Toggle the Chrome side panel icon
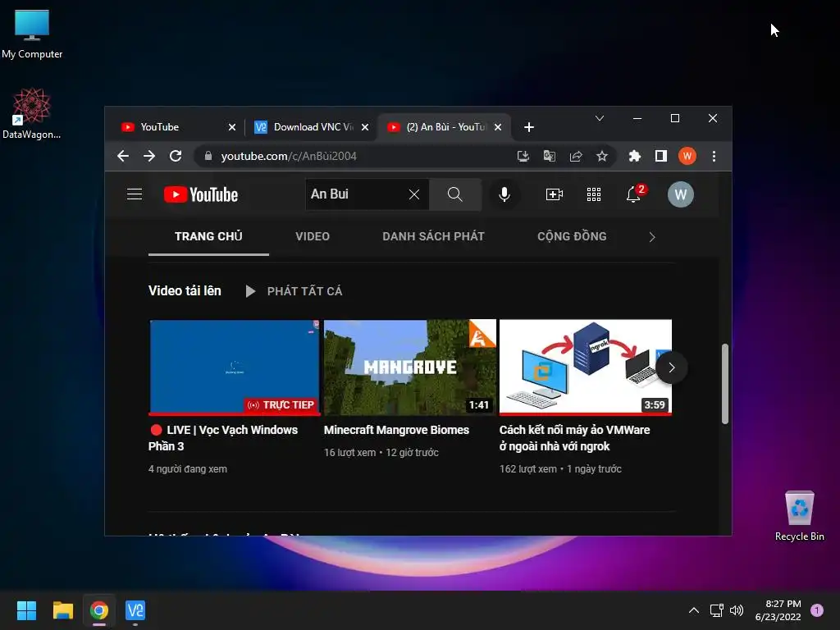This screenshot has height=630, width=840. (x=661, y=156)
